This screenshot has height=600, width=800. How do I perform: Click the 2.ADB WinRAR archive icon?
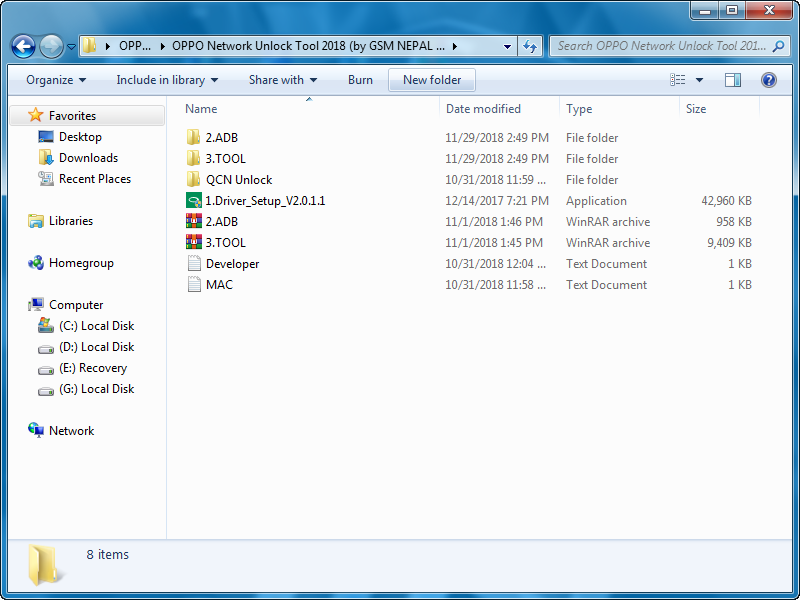point(194,221)
